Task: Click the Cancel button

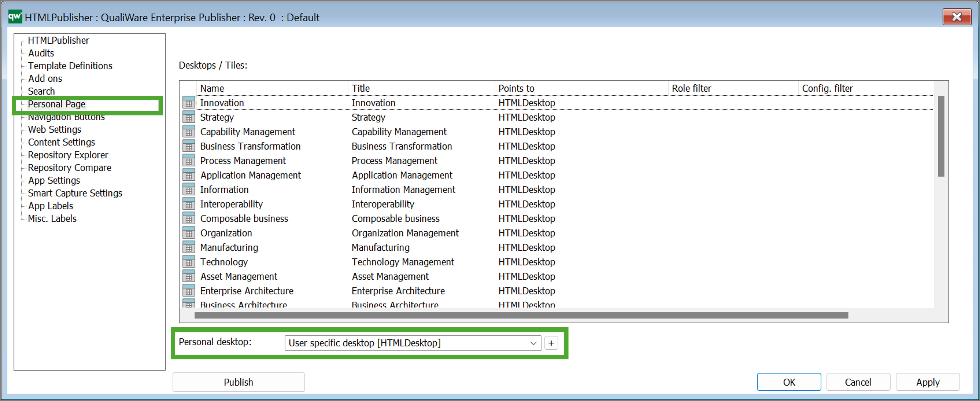Action: point(858,382)
